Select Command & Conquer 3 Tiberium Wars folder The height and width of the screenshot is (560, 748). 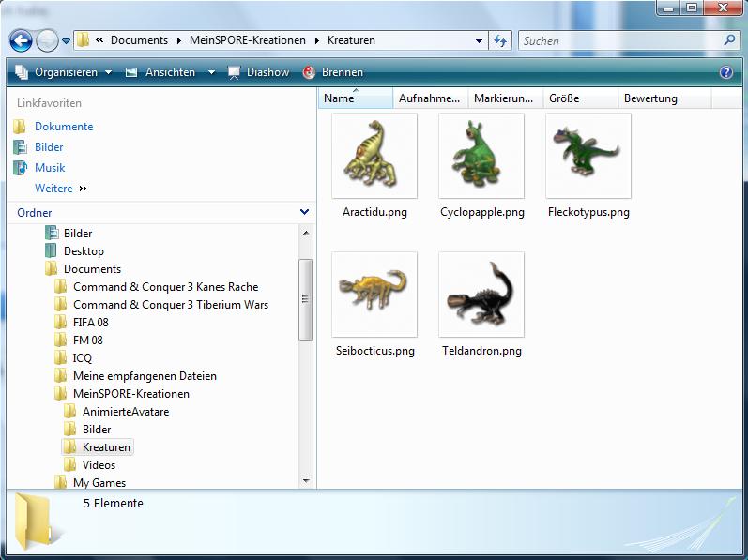coord(170,305)
